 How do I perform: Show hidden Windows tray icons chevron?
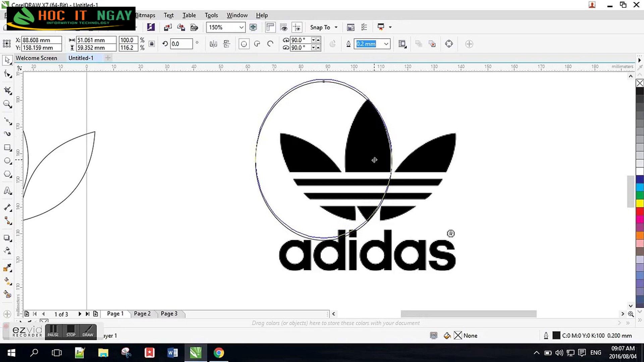pos(536,353)
